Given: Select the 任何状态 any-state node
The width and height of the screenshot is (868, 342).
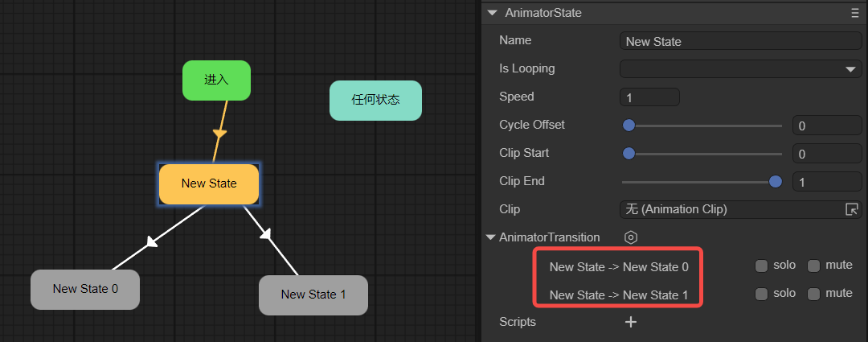Looking at the screenshot, I should point(375,101).
